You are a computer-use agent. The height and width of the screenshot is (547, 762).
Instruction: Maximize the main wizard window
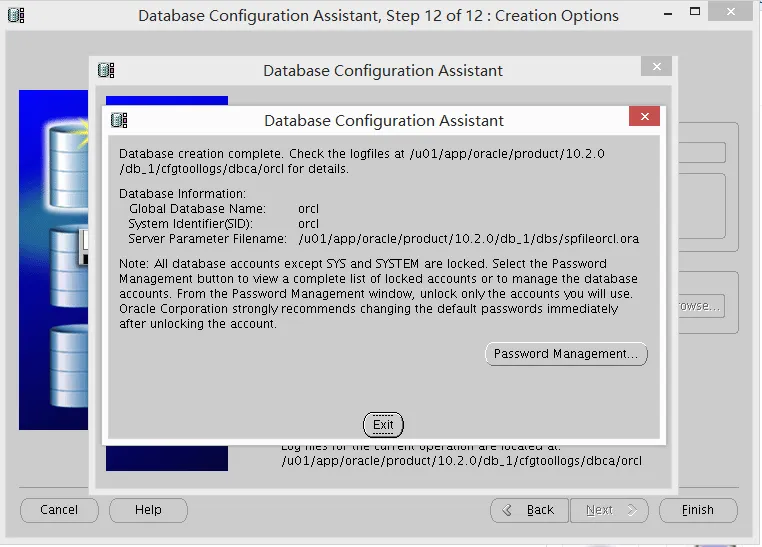point(695,12)
